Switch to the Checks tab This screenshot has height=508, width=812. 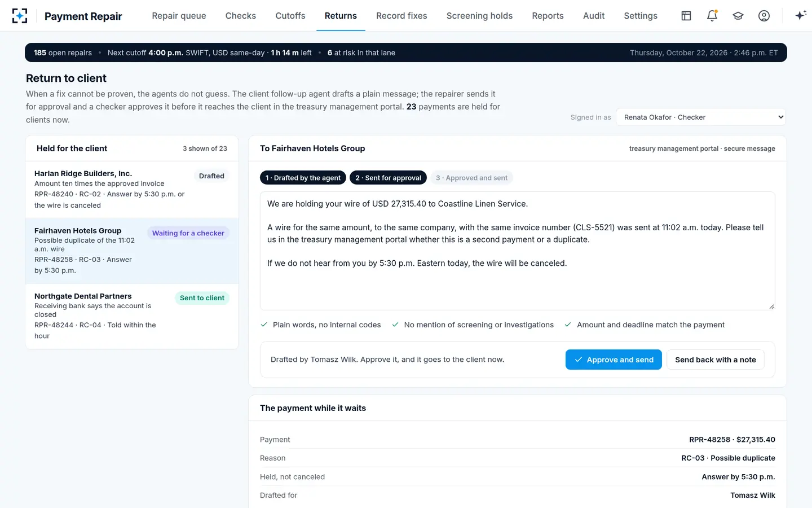(241, 16)
